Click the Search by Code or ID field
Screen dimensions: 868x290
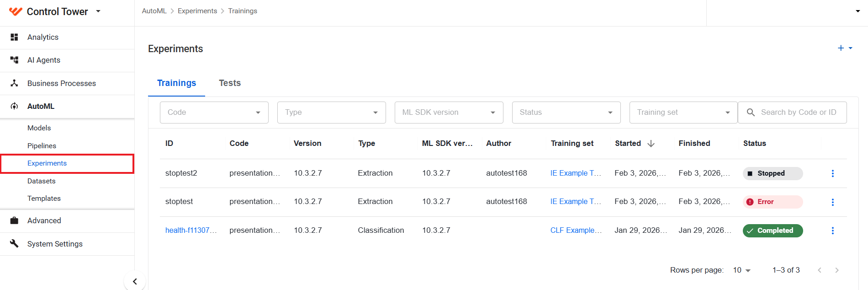[792, 113]
